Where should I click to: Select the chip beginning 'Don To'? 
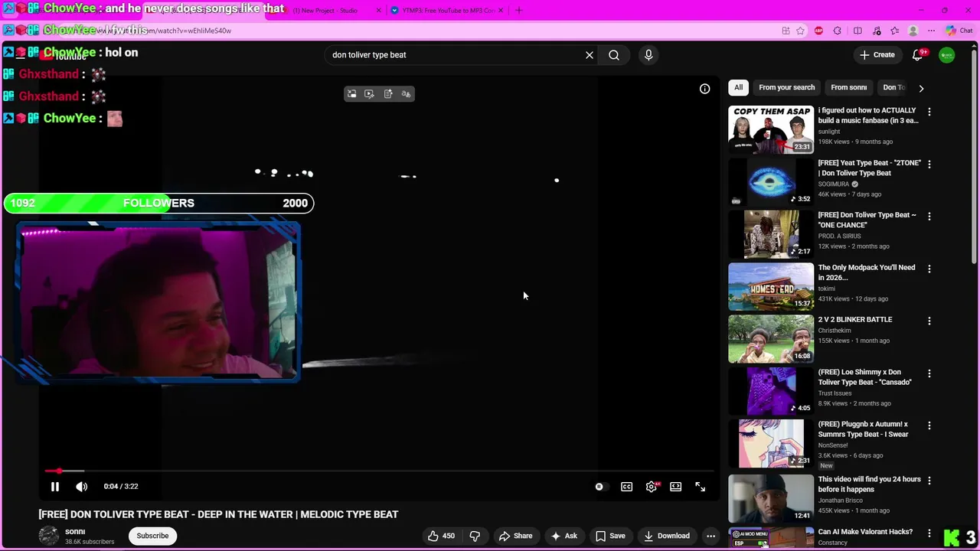(x=893, y=87)
